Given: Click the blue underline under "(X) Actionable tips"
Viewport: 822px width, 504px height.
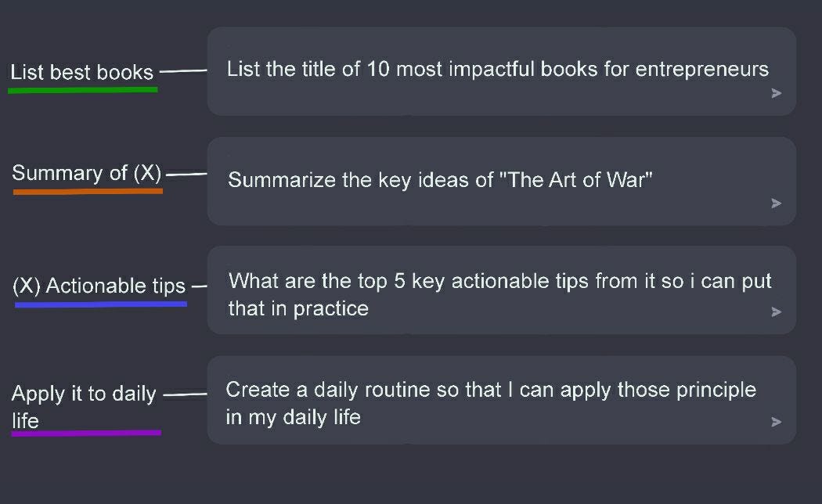Looking at the screenshot, I should pos(99,304).
